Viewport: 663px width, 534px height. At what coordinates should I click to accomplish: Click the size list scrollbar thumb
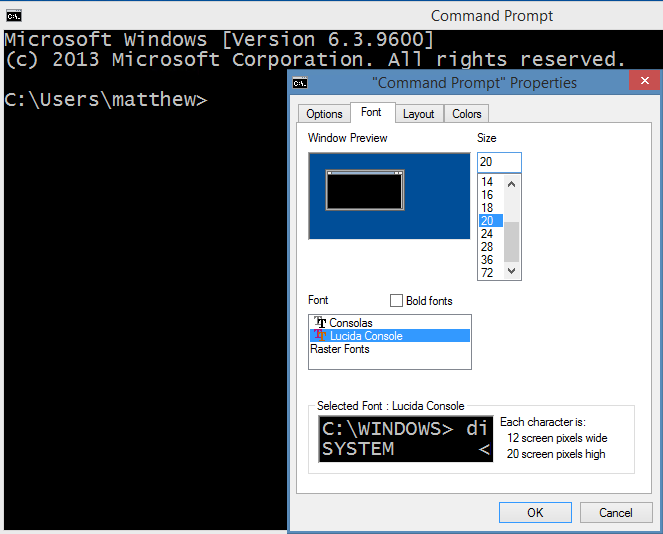coord(512,242)
